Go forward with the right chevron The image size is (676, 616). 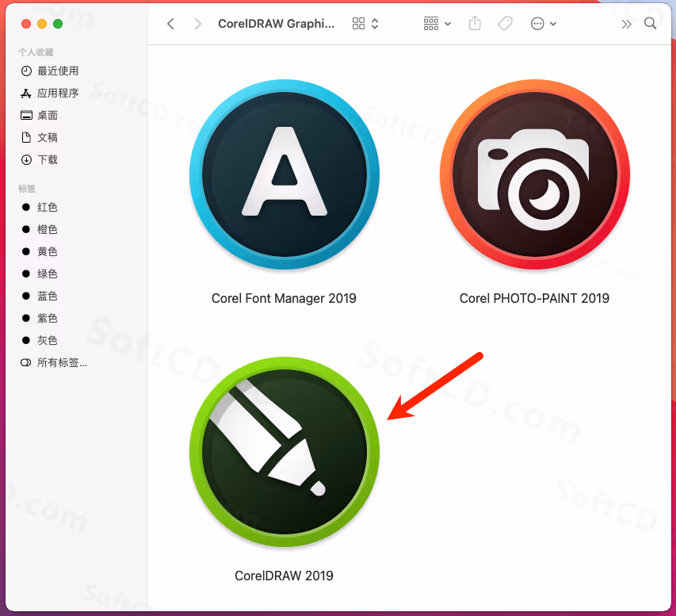tap(197, 24)
